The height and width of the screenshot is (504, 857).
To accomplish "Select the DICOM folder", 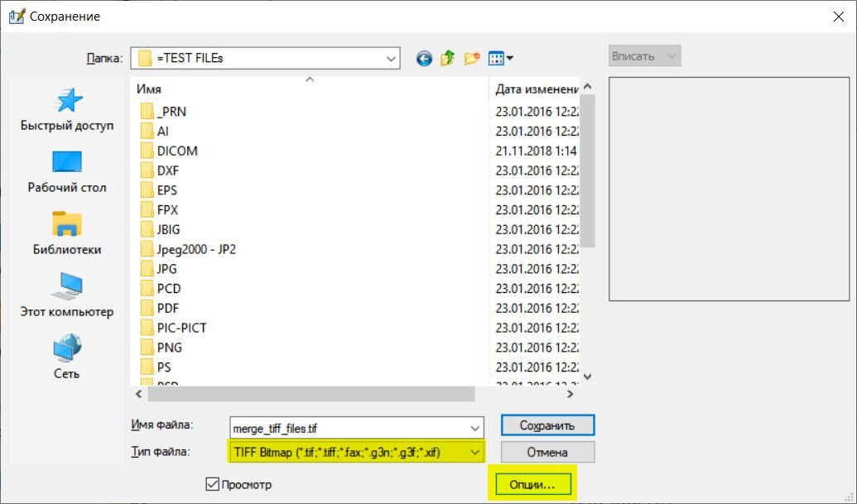I will pos(169,151).
